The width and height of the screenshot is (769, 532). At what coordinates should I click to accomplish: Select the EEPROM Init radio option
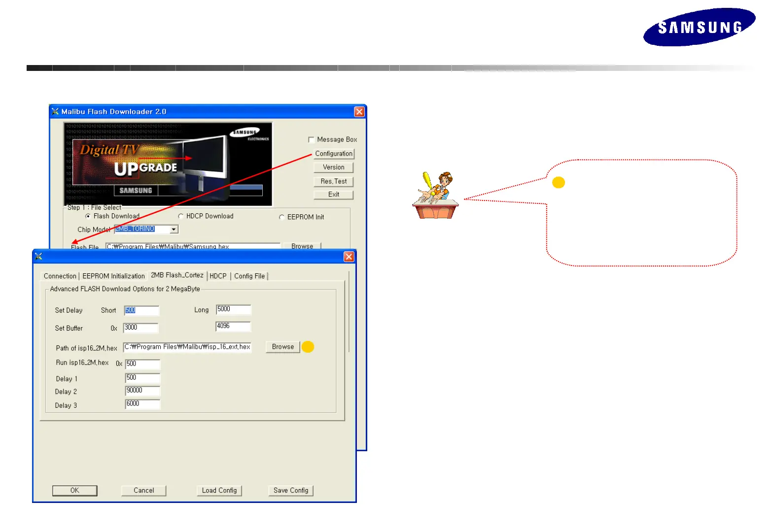coord(281,217)
